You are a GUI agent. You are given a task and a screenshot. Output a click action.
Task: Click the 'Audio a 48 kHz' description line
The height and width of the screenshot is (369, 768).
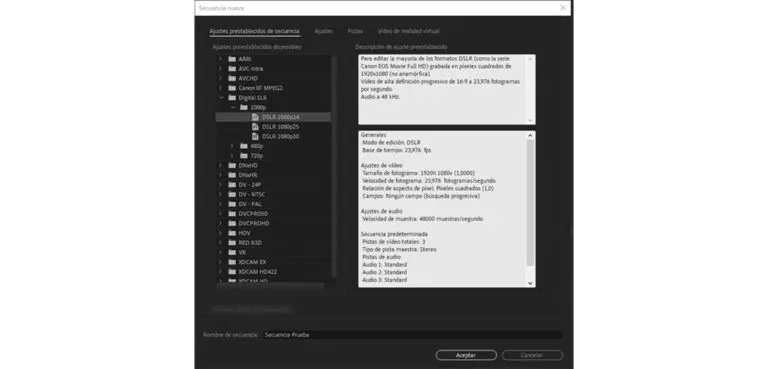tap(380, 97)
